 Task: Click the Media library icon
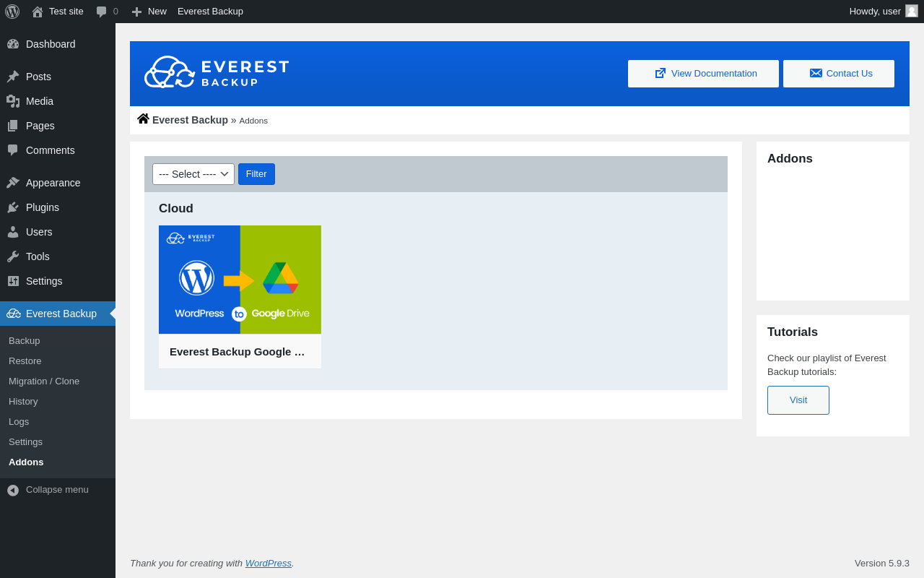click(13, 101)
